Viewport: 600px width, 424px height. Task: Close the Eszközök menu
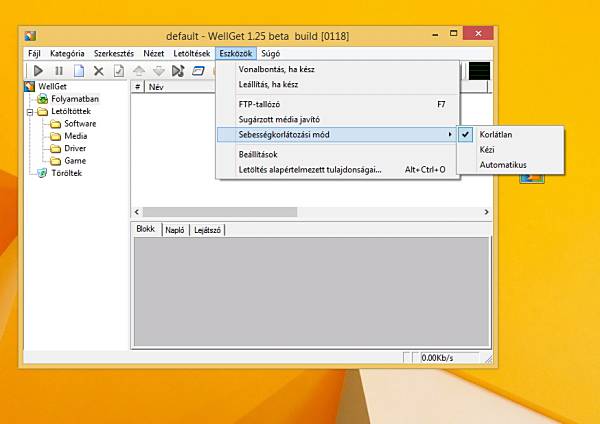click(x=236, y=54)
